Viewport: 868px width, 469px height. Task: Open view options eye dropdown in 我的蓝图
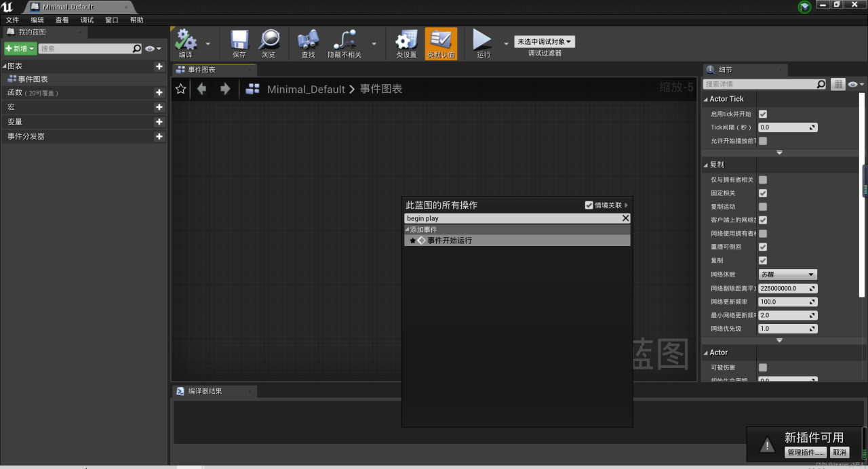(x=153, y=49)
